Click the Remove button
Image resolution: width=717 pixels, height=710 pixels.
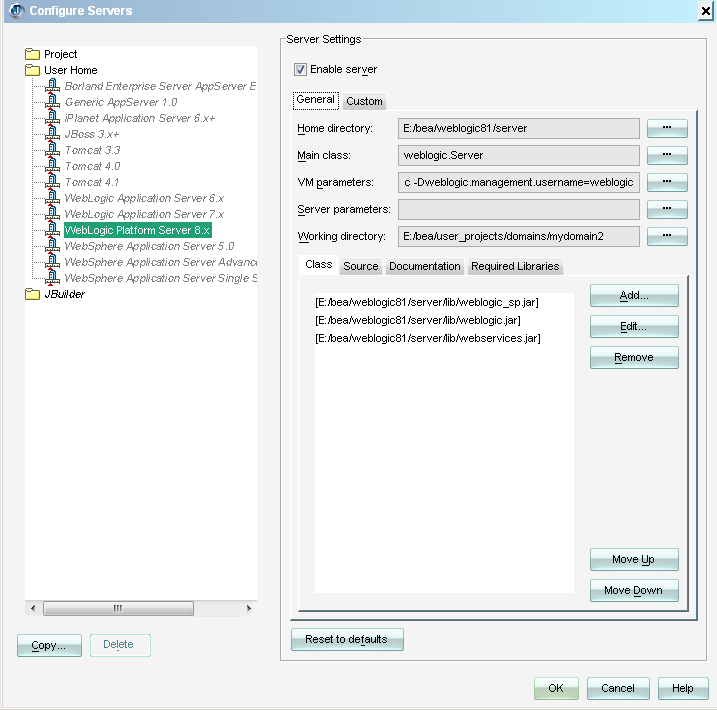634,358
